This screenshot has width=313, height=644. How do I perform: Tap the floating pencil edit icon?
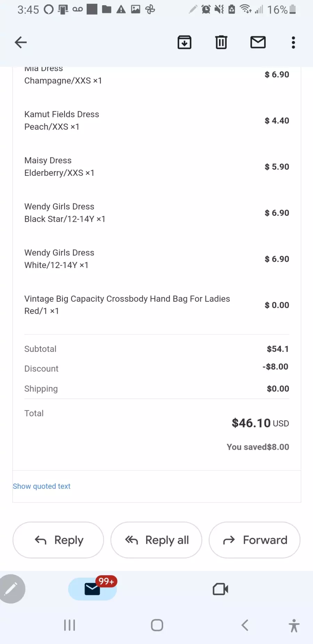11,589
